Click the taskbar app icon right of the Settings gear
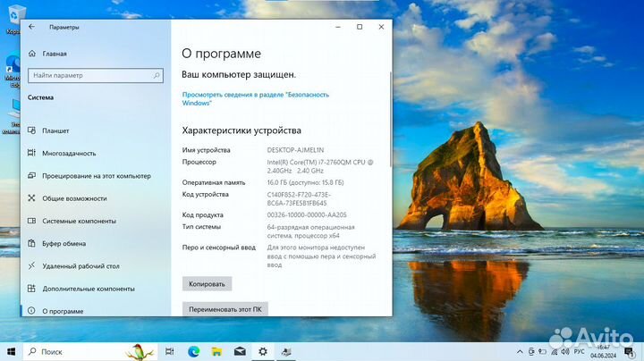 point(286,351)
